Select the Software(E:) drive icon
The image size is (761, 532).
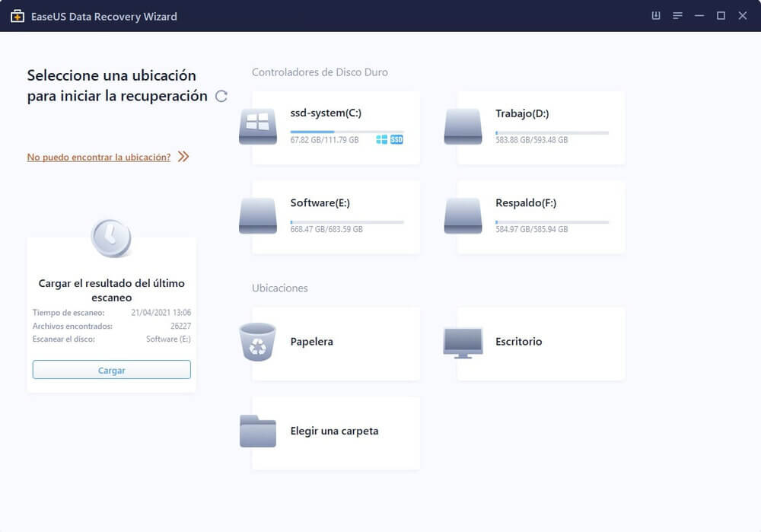257,215
